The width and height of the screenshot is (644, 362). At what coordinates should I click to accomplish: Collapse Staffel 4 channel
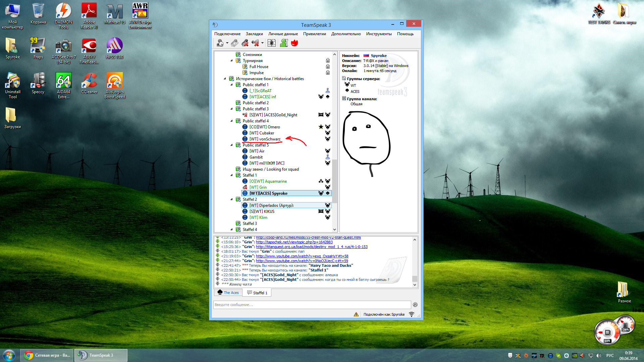coord(231,230)
